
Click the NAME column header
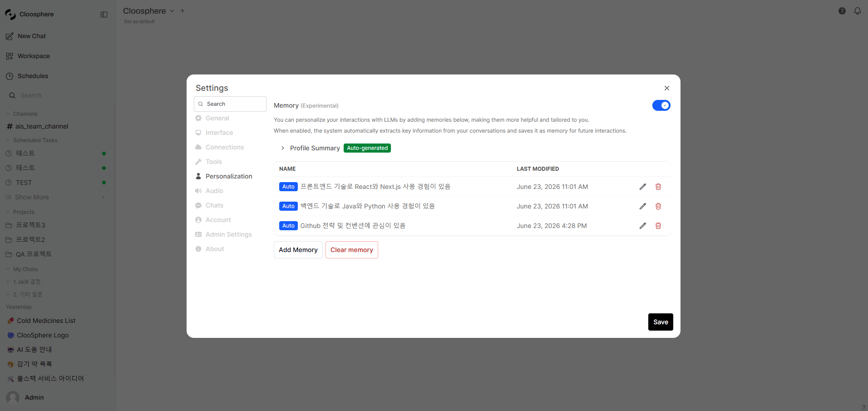(287, 169)
